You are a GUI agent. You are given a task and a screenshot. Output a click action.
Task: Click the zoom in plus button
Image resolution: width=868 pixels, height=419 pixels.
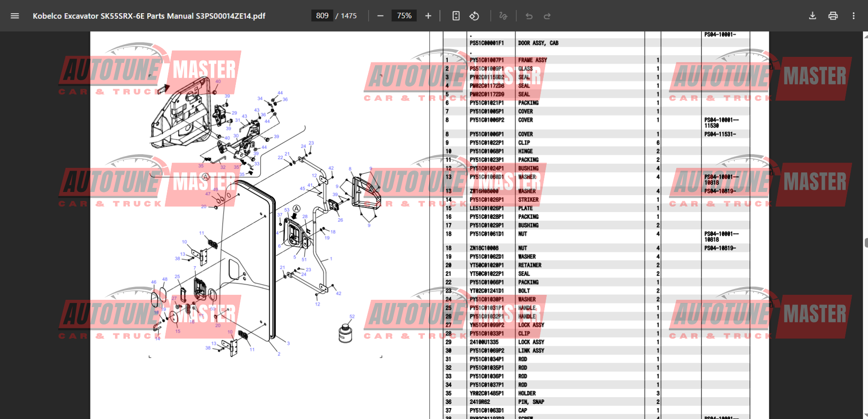pos(428,16)
